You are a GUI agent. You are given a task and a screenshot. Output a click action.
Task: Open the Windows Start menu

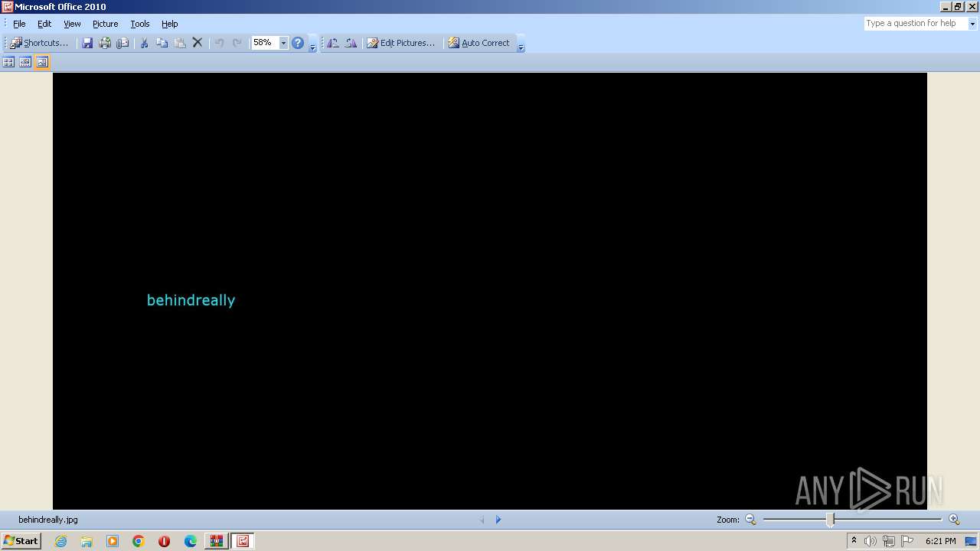(x=21, y=541)
